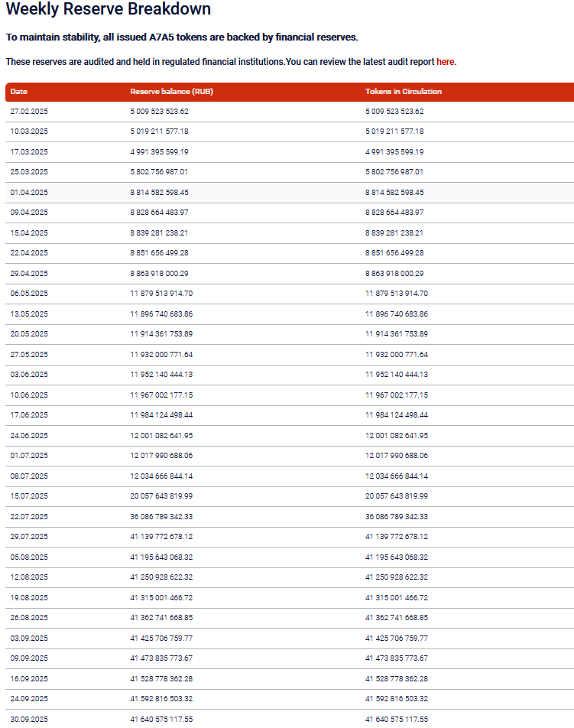Click tokens in circulation for 16.09.2025

point(397,679)
